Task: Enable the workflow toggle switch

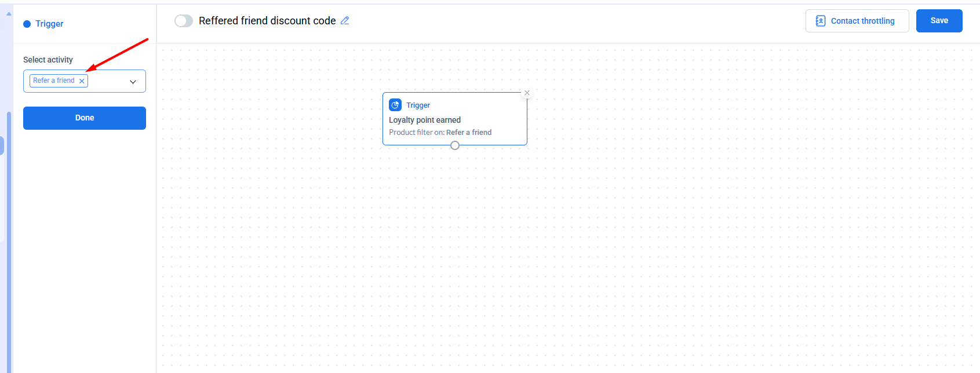Action: 184,21
